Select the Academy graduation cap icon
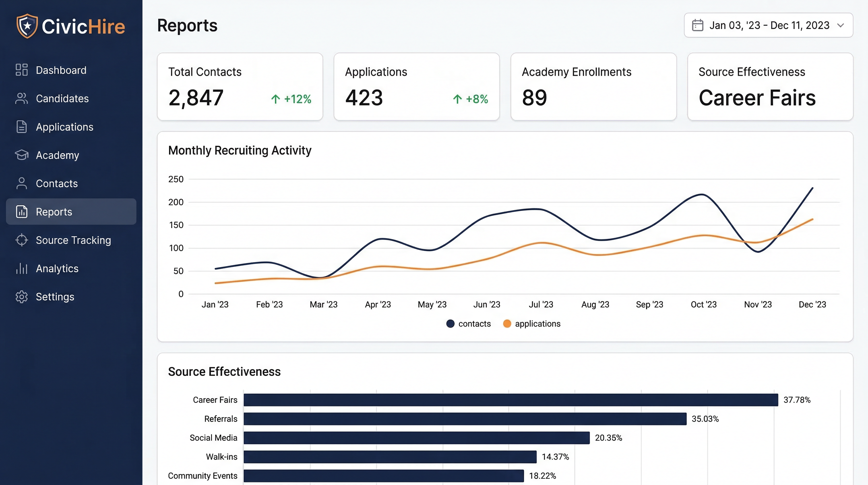 point(21,155)
